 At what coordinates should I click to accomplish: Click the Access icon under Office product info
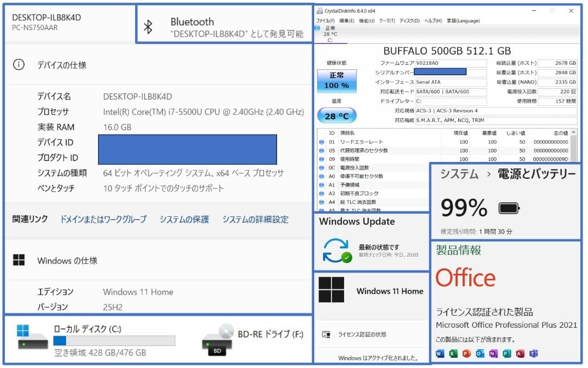coord(520,354)
